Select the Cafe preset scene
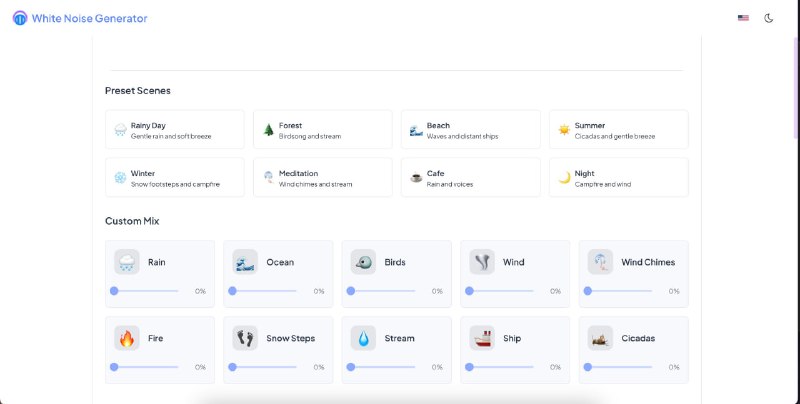Viewport: 800px width, 404px height. (470, 178)
